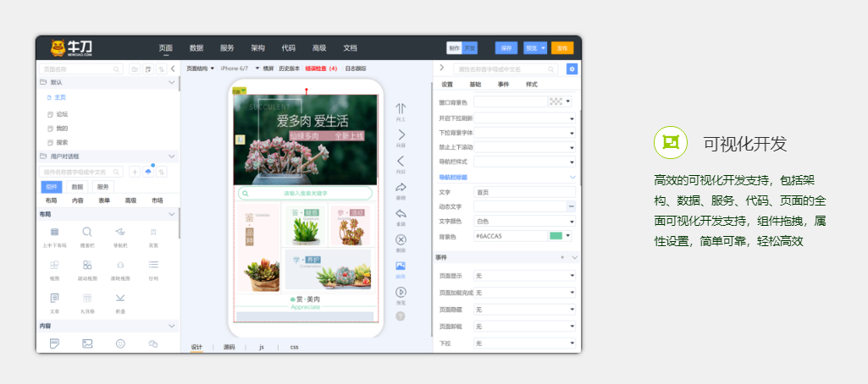868x384 pixels.
Task: Open the 页面 top menu
Action: pyautogui.click(x=165, y=48)
